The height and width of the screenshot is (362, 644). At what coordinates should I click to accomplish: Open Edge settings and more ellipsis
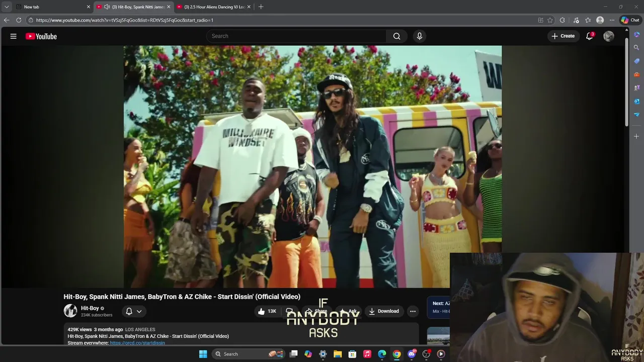click(612, 20)
